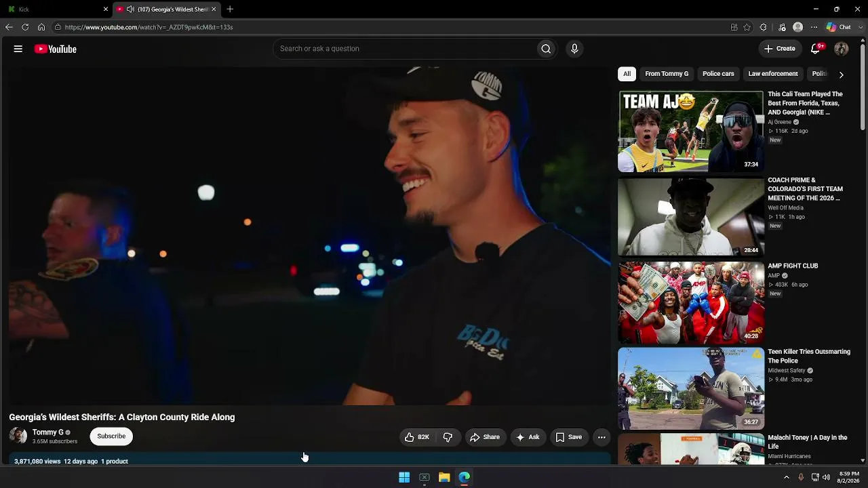Open the YouTube account avatar menu
Screen dimensions: 868x488
pos(842,49)
